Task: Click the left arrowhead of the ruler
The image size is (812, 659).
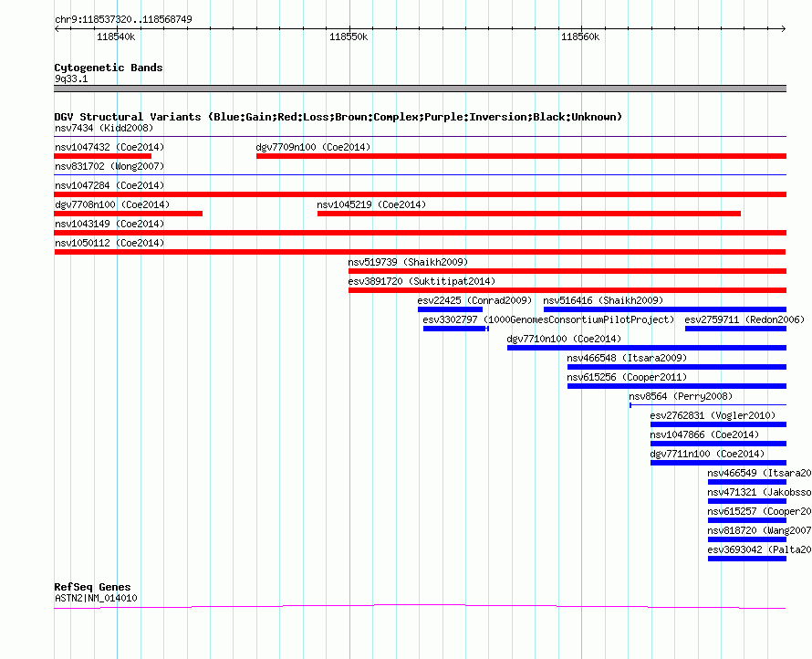Action: pyautogui.click(x=57, y=29)
